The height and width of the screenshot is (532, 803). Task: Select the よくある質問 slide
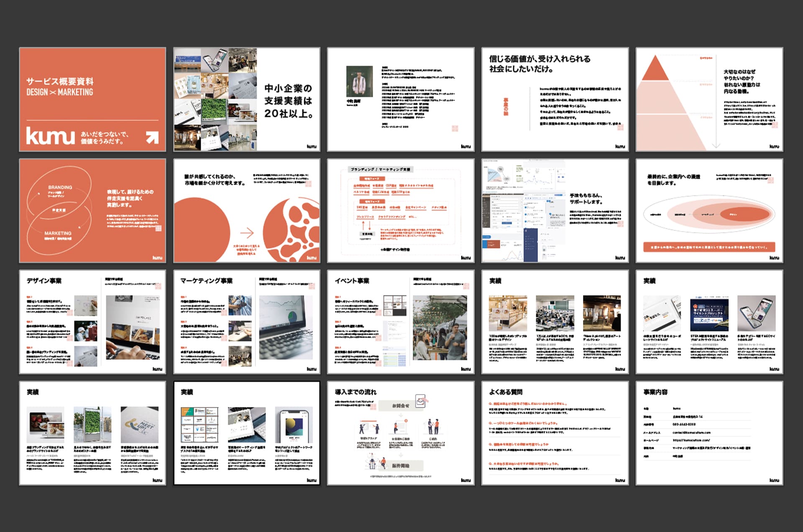555,433
